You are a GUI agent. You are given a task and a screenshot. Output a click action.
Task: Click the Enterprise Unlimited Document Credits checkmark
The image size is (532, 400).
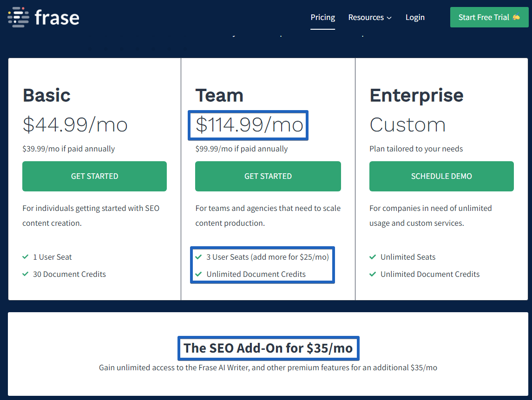point(373,274)
